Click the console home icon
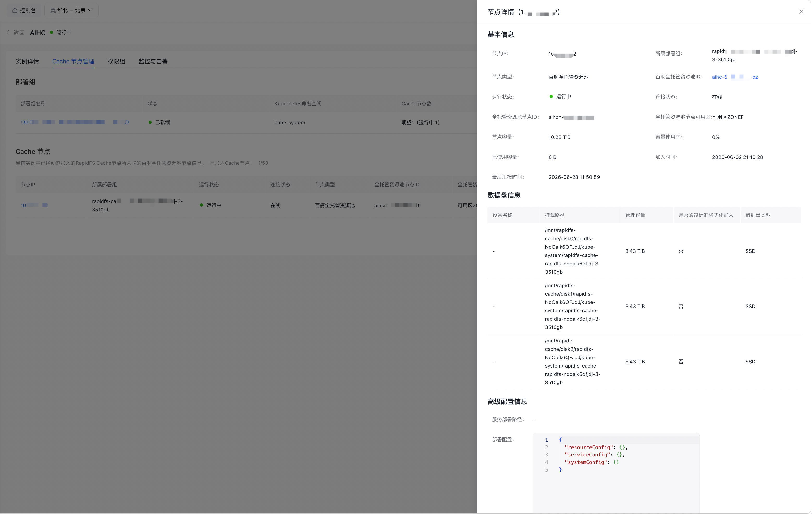 point(15,10)
